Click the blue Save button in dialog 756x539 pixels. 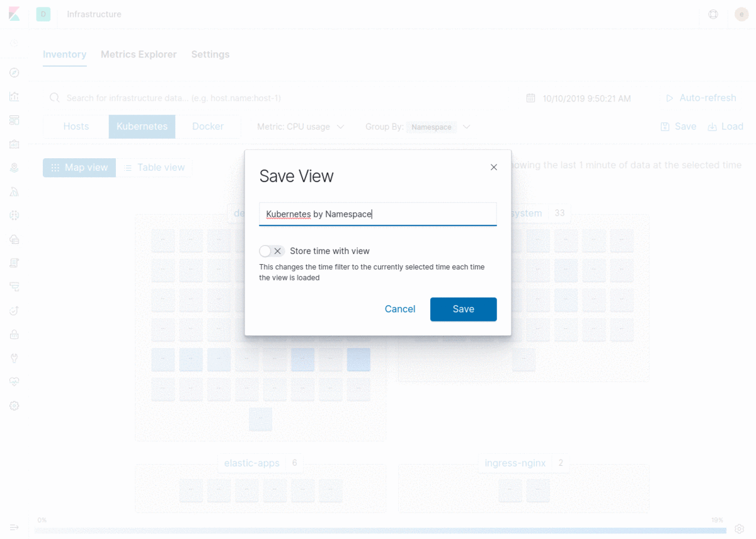464,309
